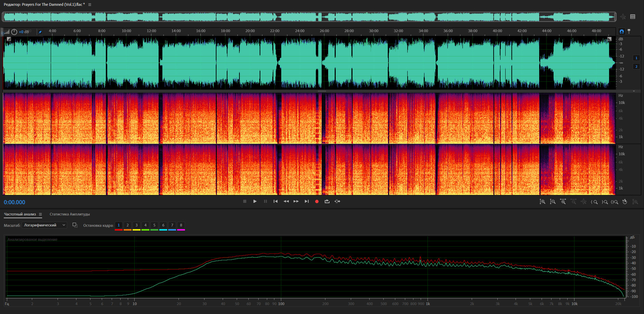Open the Частотный анализ panel menu
The height and width of the screenshot is (314, 644).
coord(40,214)
